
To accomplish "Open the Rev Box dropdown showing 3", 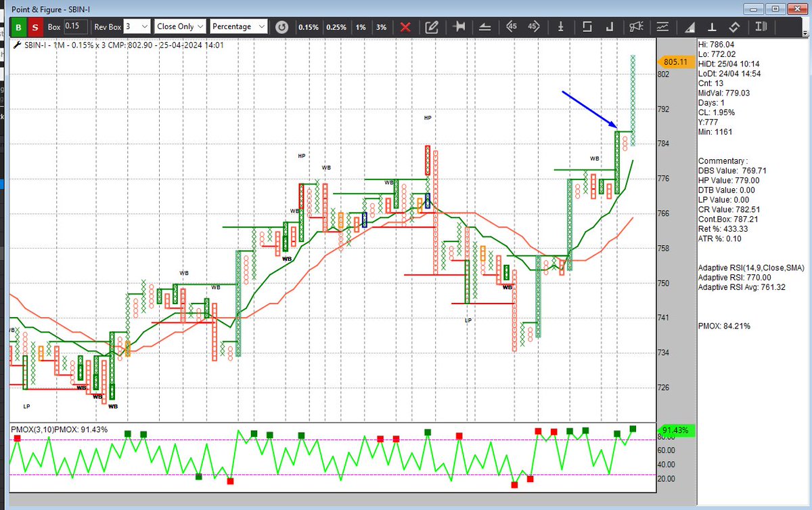I will (136, 26).
